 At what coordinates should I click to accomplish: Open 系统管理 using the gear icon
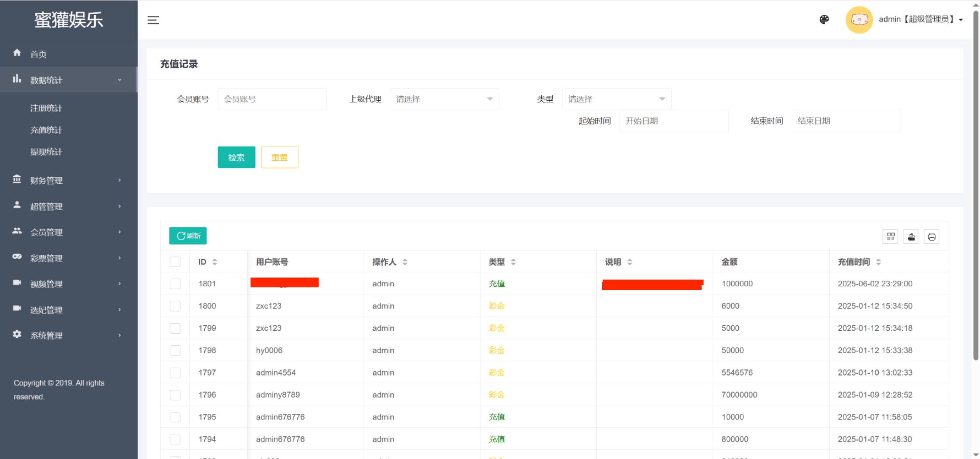click(17, 335)
